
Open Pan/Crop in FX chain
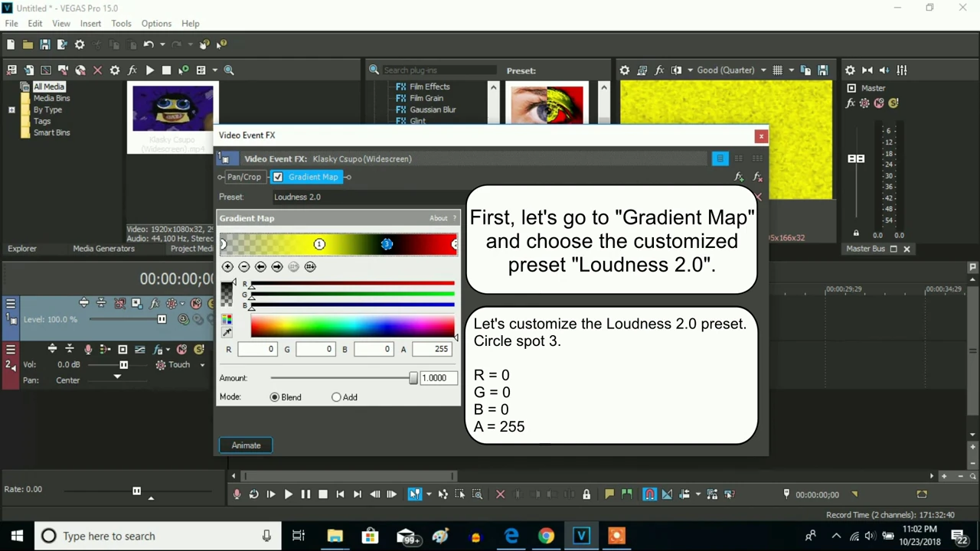pos(244,177)
